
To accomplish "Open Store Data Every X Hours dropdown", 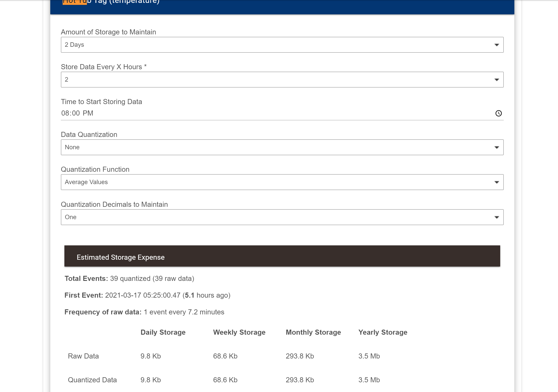I will coord(282,80).
